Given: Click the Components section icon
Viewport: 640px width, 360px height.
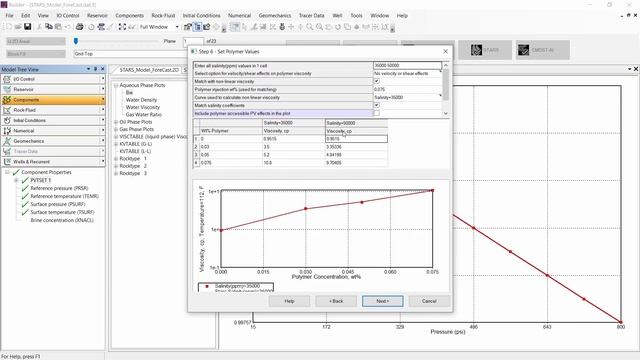Looking at the screenshot, I should (x=7, y=100).
